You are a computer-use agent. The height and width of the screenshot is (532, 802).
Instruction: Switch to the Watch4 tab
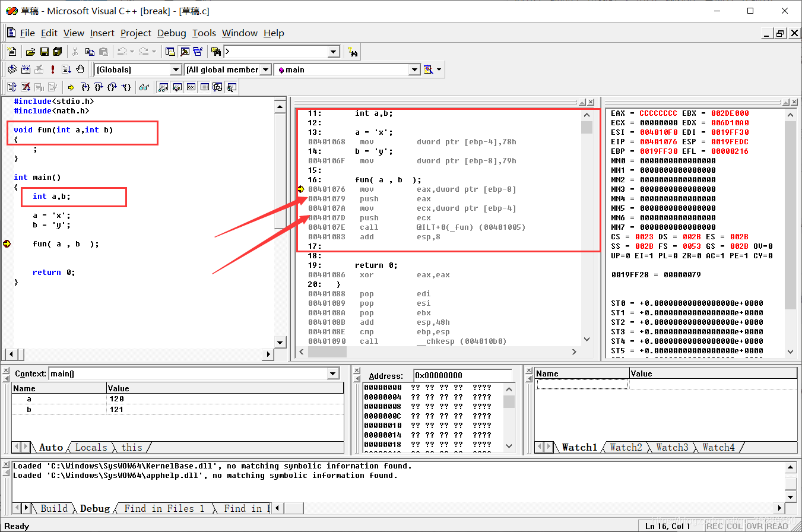pyautogui.click(x=718, y=447)
